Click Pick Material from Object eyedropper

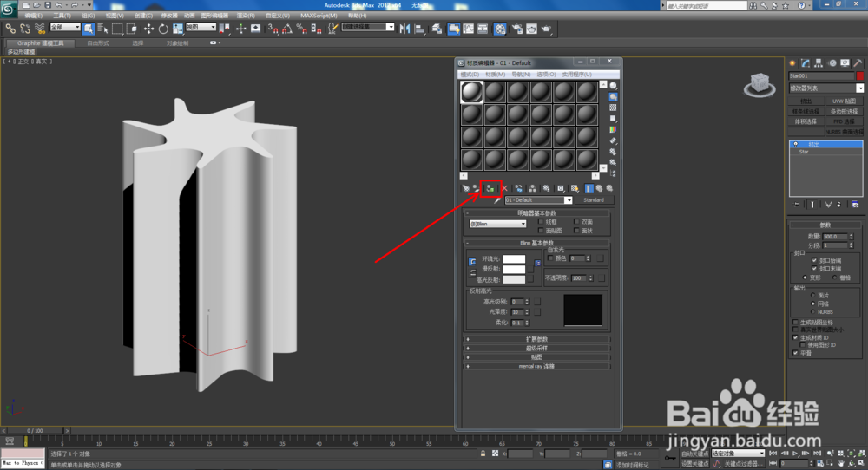tap(497, 200)
